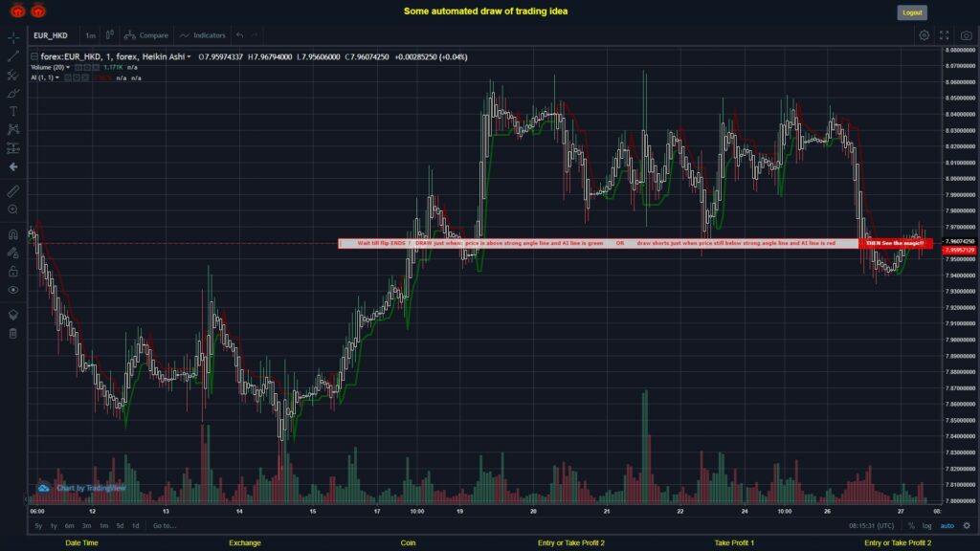Select the 1d time range
The height and width of the screenshot is (551, 980).
[x=135, y=525]
